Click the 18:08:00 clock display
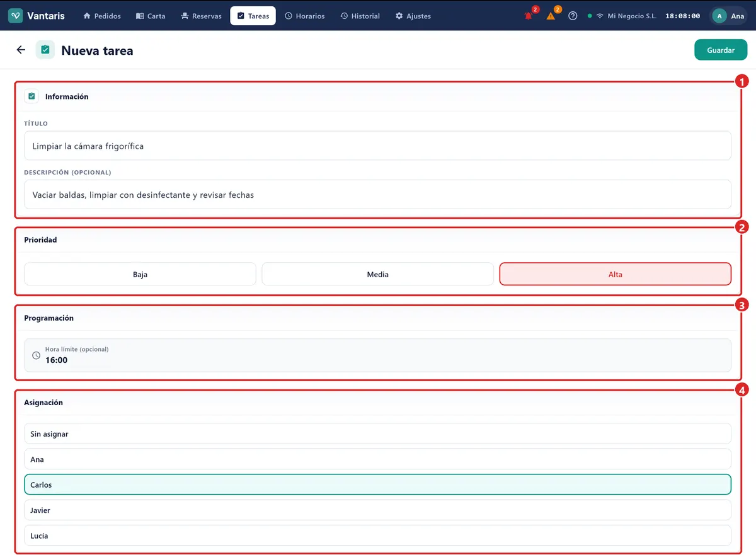The image size is (756, 557). tap(682, 16)
